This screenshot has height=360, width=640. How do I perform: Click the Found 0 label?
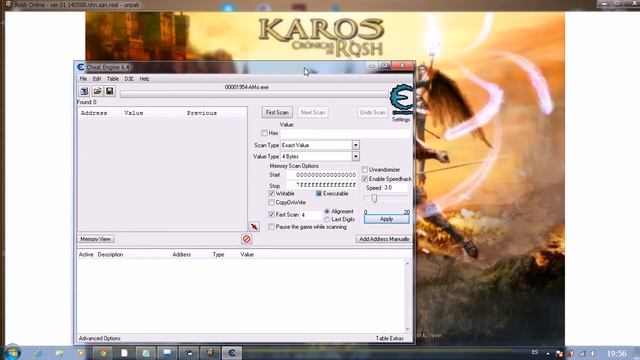[x=87, y=102]
